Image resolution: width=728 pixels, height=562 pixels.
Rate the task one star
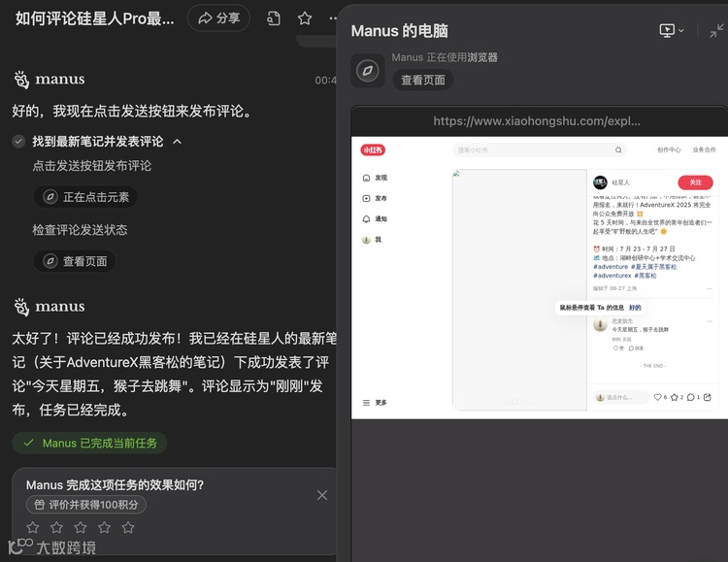(32, 527)
